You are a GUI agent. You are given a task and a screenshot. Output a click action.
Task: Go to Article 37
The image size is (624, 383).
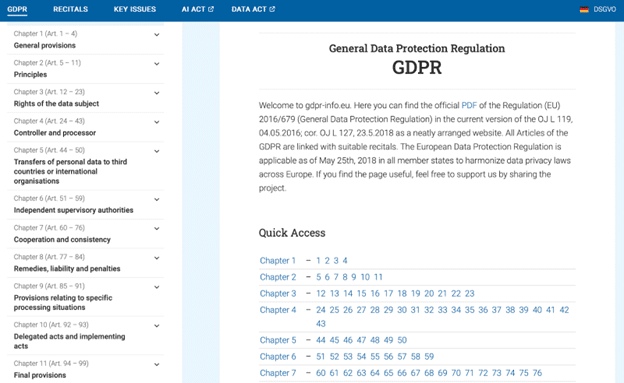pos(496,310)
